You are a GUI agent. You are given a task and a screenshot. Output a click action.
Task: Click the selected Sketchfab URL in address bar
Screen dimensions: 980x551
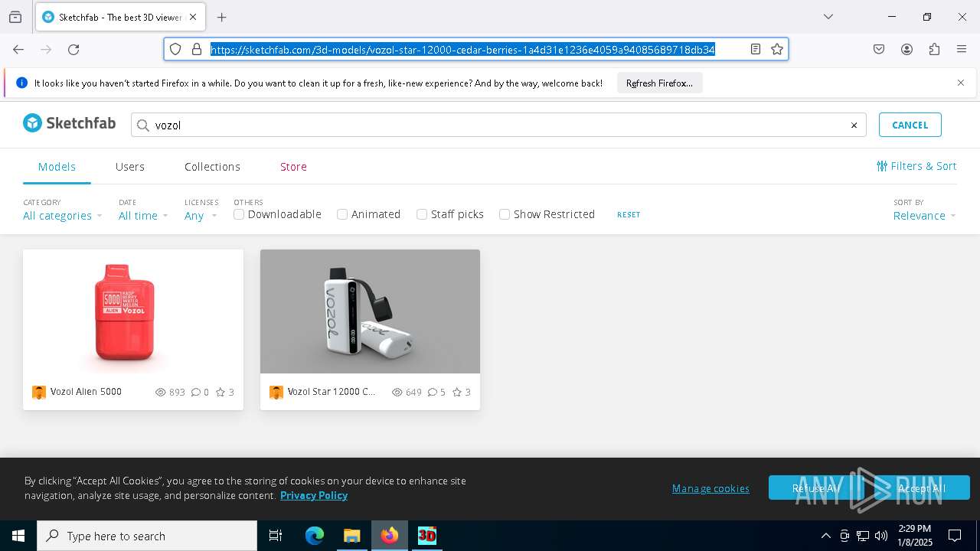pos(462,49)
